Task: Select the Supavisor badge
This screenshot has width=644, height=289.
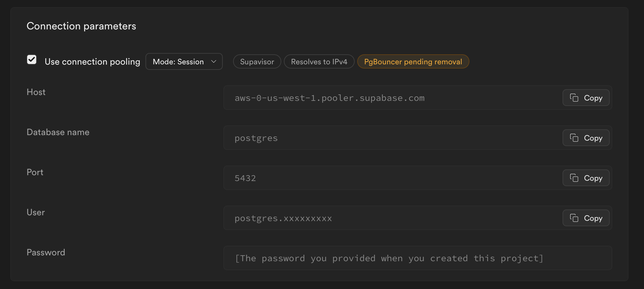Action: pyautogui.click(x=257, y=61)
